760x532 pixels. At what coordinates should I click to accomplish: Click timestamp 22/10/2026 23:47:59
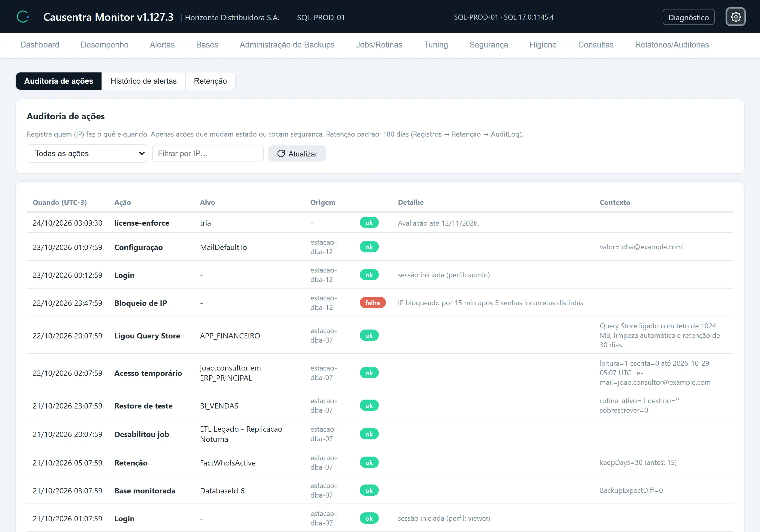tap(67, 303)
